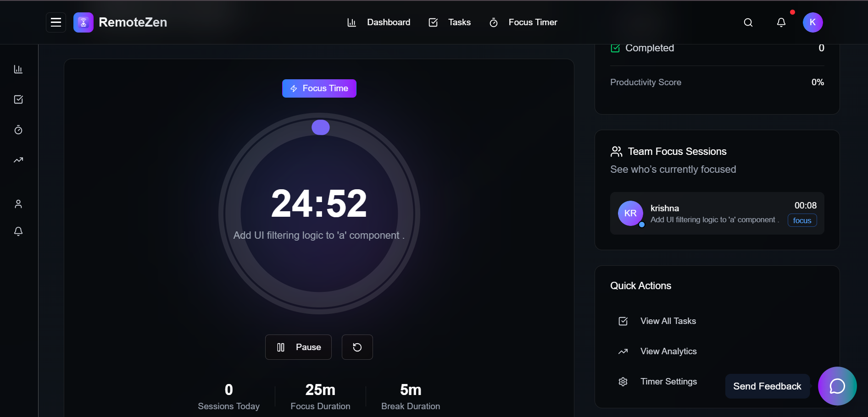Open the floating feedback chat bubble

click(x=837, y=386)
